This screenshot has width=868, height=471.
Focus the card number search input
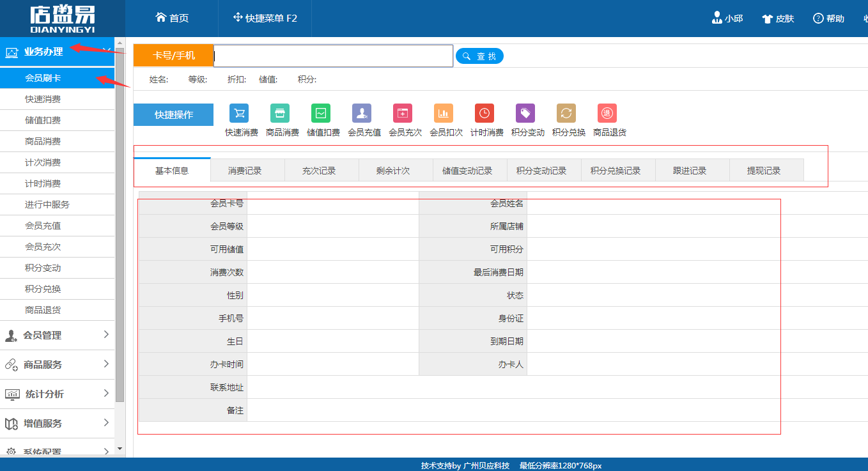click(x=333, y=56)
